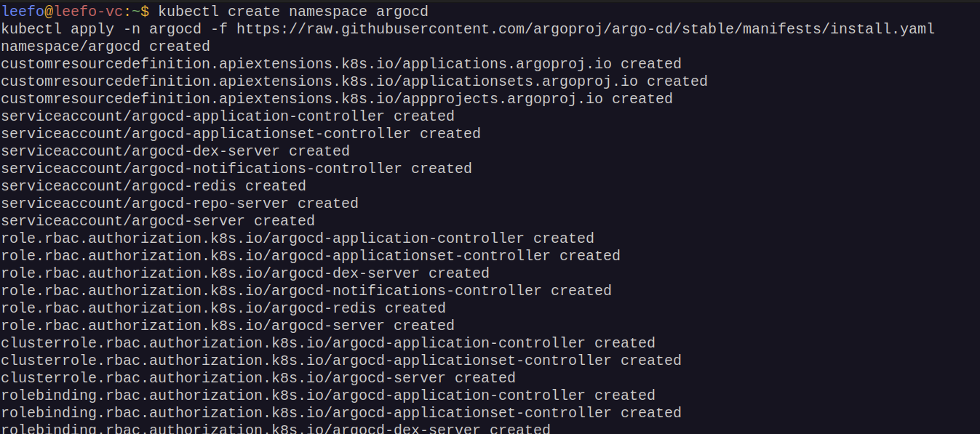Select rolebinding argocd-application-controller line
This screenshot has height=434, width=980.
(x=328, y=395)
